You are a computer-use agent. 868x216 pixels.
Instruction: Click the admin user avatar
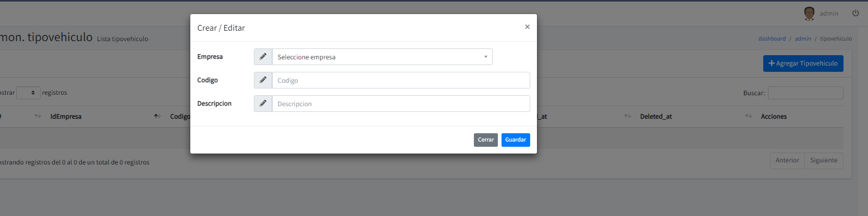coord(809,14)
